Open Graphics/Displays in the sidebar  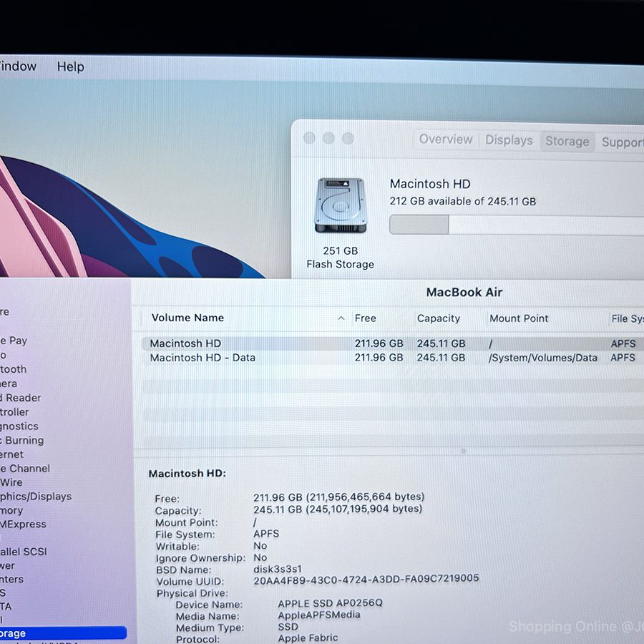[x=36, y=496]
